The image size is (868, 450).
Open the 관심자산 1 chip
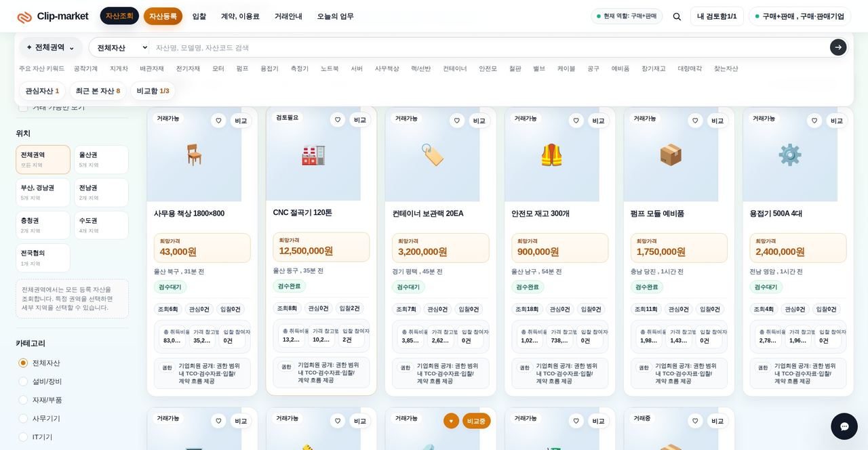(x=42, y=91)
